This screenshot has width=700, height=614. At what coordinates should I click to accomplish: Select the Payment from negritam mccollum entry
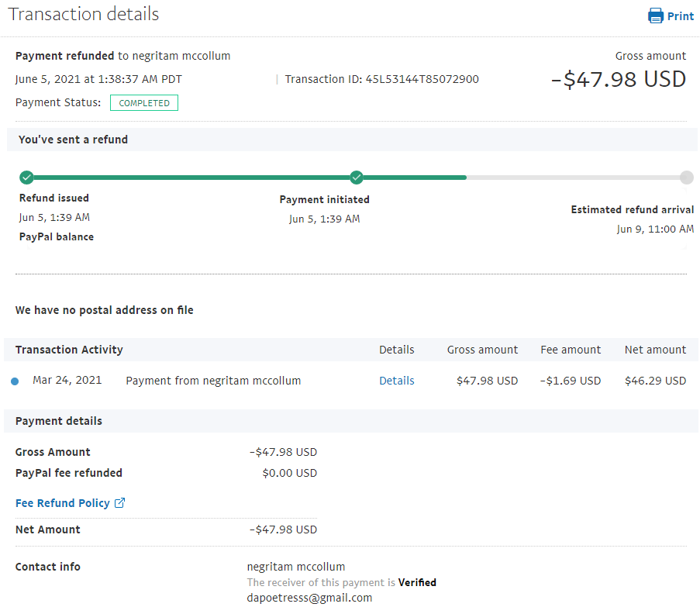click(x=213, y=381)
